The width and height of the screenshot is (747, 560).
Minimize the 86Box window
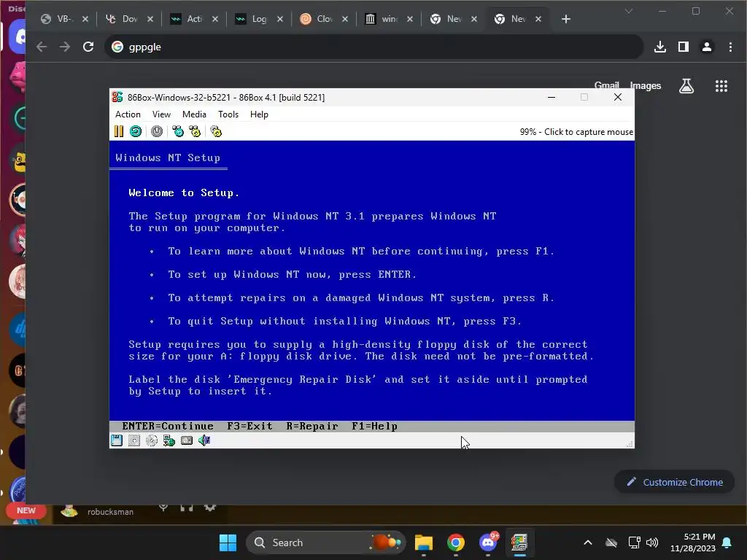tap(551, 97)
